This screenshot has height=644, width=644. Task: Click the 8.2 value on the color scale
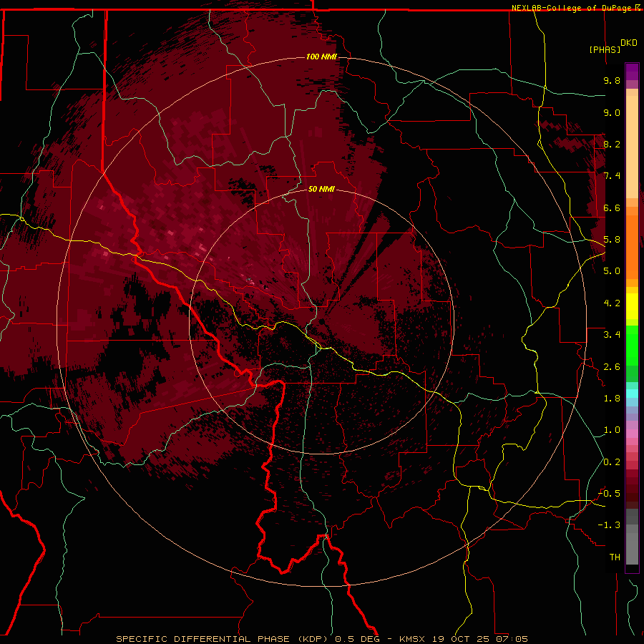(x=612, y=144)
